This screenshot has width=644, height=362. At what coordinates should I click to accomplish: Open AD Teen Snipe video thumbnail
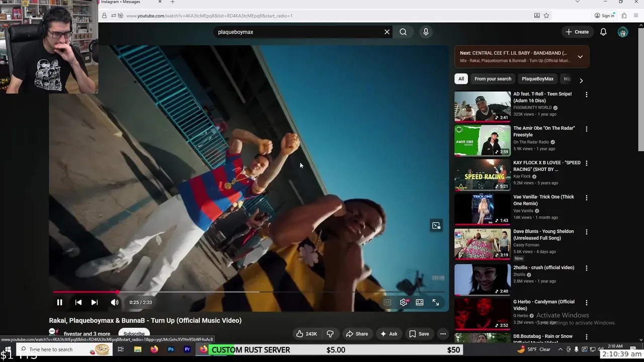tap(482, 106)
